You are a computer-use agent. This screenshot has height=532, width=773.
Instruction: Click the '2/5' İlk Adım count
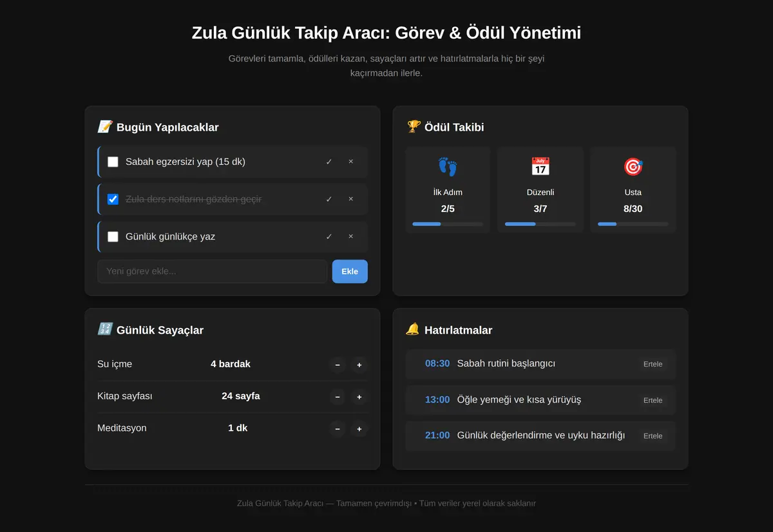click(448, 209)
